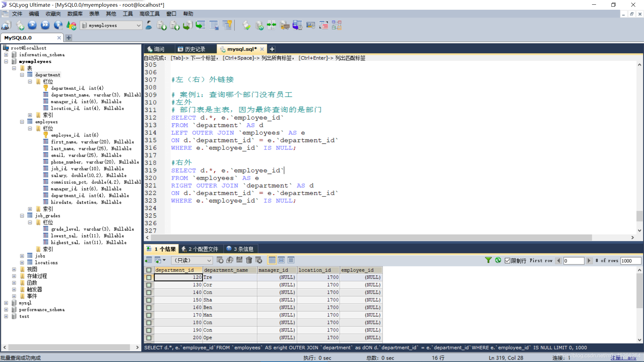Open the 高级工具 menu
Image resolution: width=644 pixels, height=362 pixels.
(150, 14)
